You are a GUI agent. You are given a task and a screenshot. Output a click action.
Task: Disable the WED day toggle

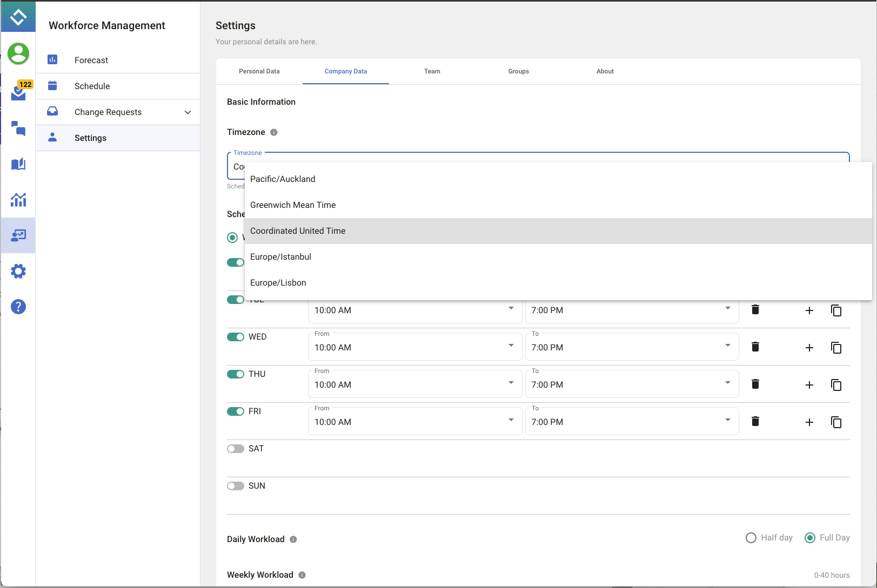236,337
